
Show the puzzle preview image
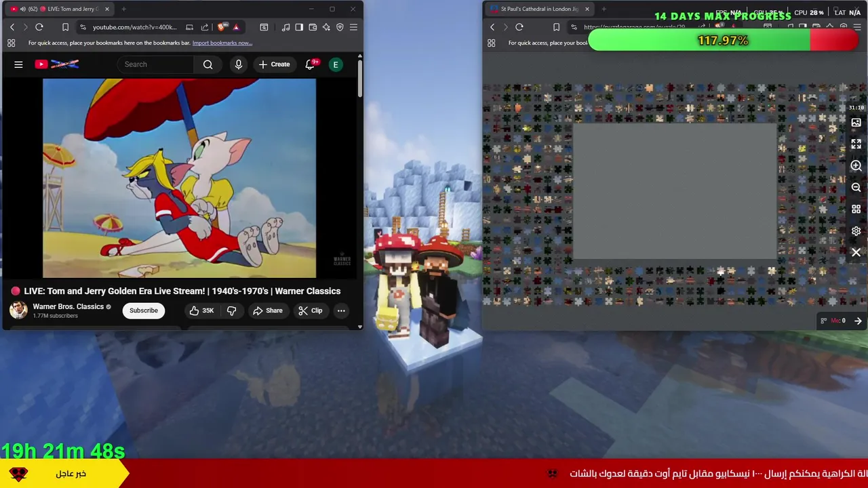pyautogui.click(x=856, y=123)
